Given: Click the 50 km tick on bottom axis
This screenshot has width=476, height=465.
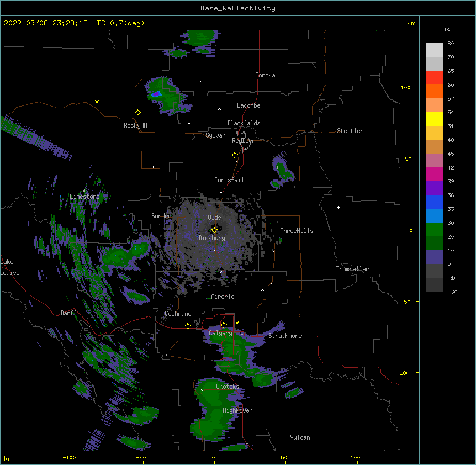Looking at the screenshot, I should 284,457.
